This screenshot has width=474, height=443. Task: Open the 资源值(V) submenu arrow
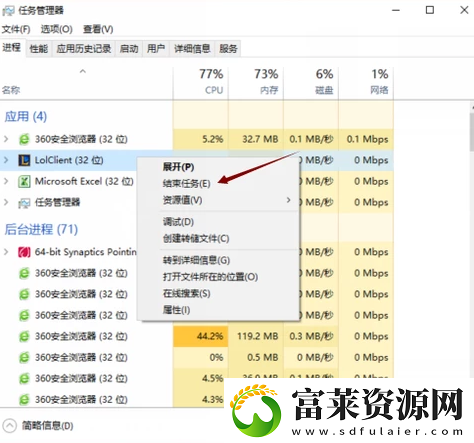tap(288, 200)
